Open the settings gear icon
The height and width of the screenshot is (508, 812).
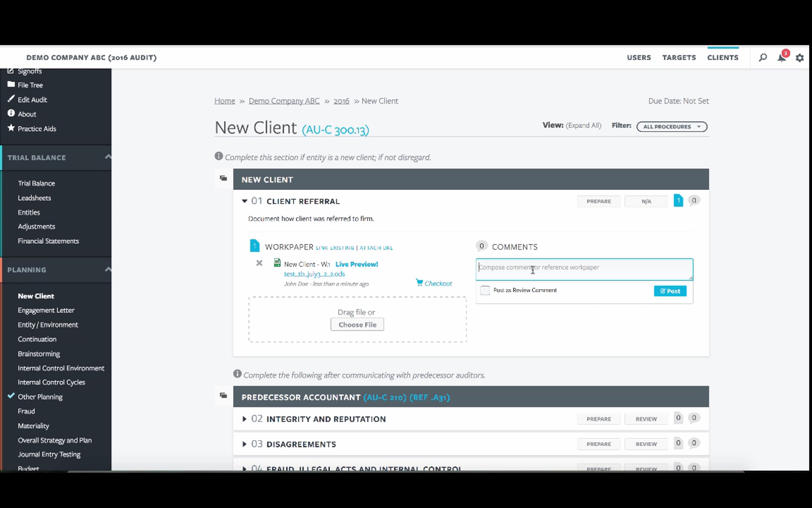pos(799,58)
